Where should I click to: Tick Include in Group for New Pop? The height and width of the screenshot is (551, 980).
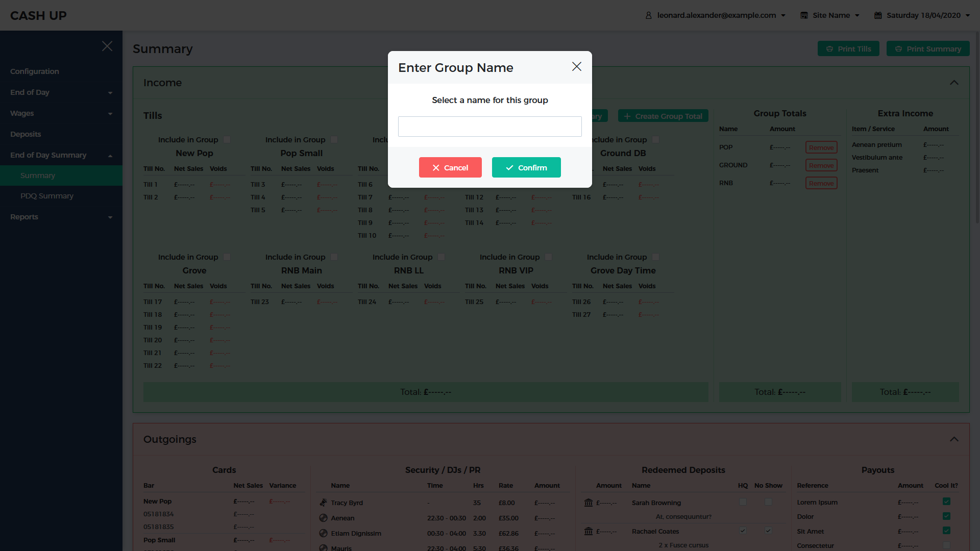pos(227,140)
